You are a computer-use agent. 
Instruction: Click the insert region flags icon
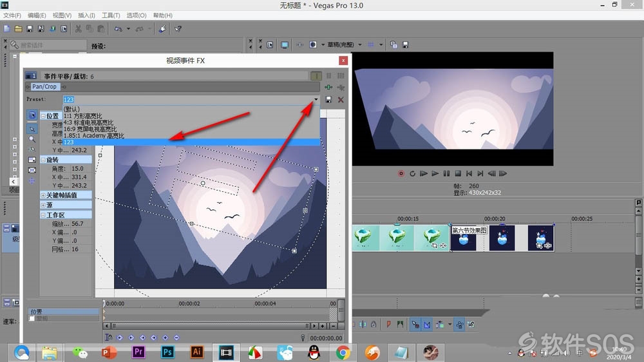coord(400,325)
